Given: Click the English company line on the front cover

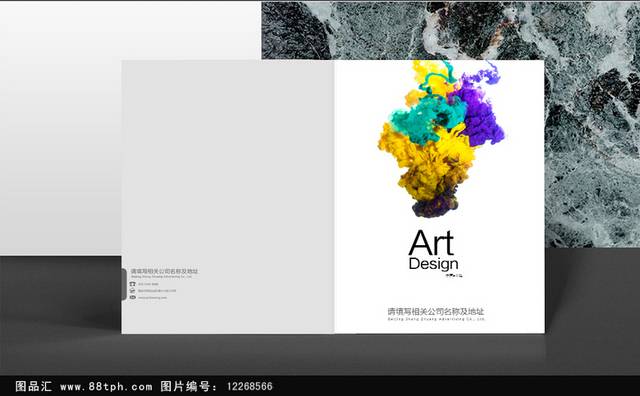Looking at the screenshot, I should coord(436,319).
